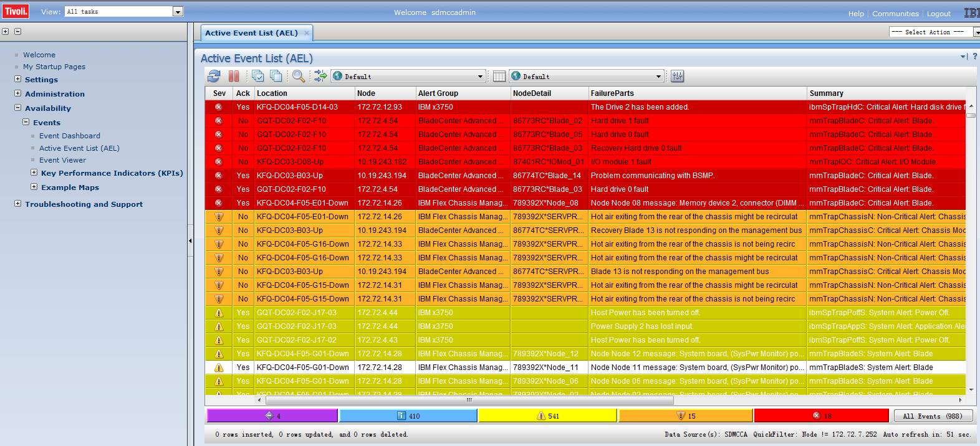980x446 pixels.
Task: Open the AEL portlet help question mark
Action: pyautogui.click(x=975, y=57)
